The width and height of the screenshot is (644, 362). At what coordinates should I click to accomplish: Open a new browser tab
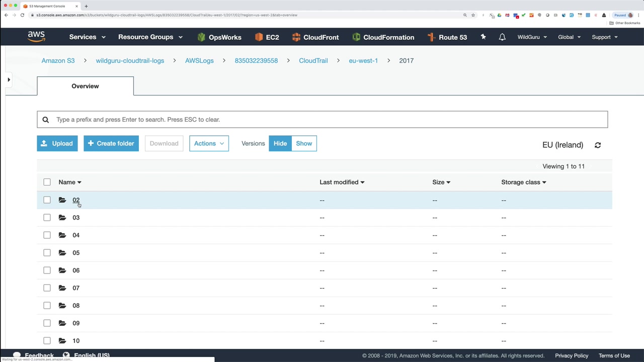[x=86, y=6]
